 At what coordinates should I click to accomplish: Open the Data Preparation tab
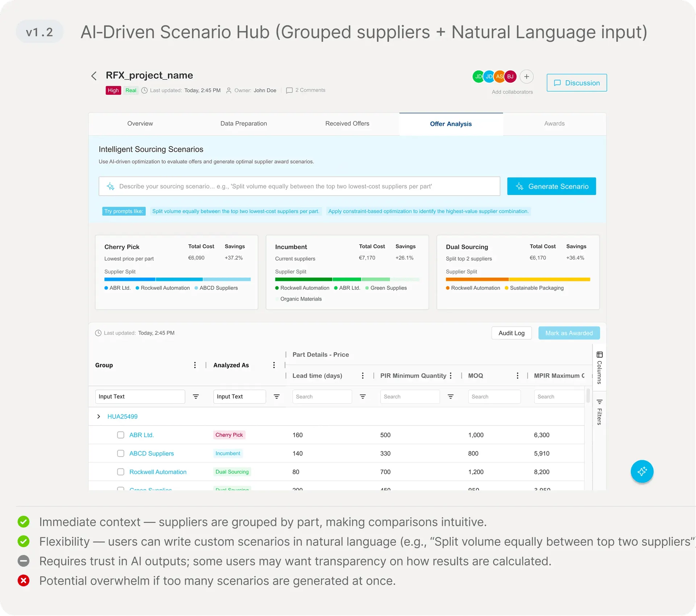tap(244, 124)
